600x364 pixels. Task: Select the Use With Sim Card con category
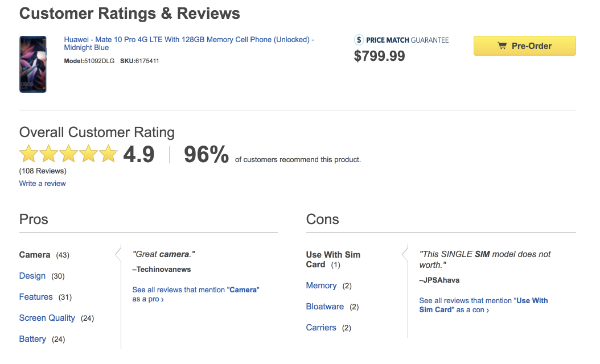(x=333, y=259)
